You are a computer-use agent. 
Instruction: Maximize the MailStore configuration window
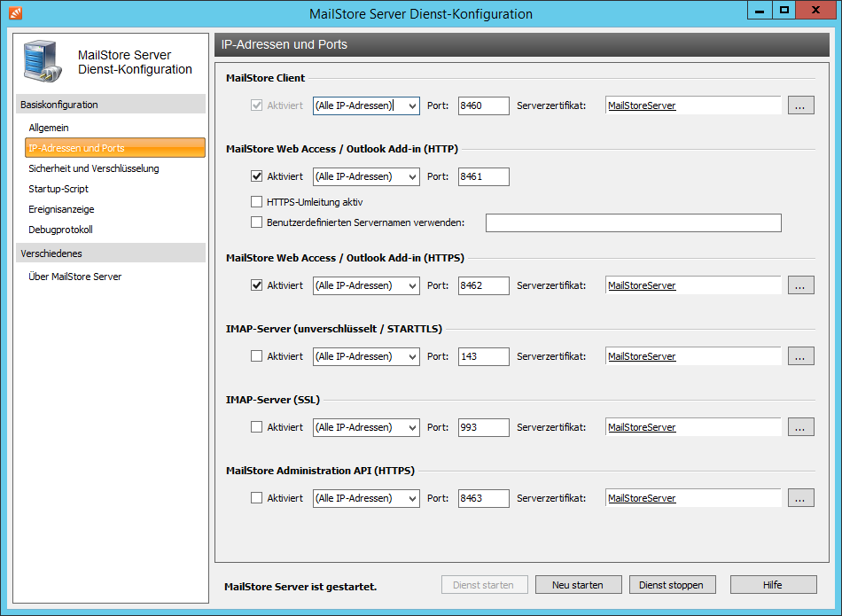784,11
